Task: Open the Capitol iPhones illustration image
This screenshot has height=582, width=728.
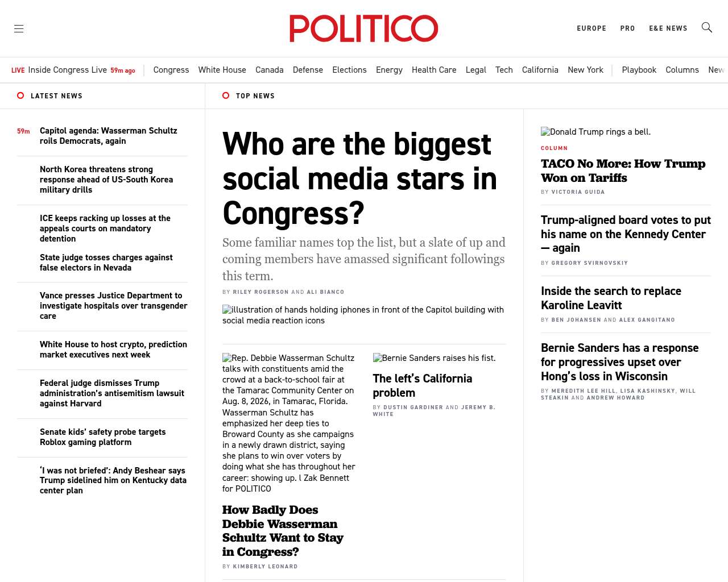Action: (x=363, y=315)
